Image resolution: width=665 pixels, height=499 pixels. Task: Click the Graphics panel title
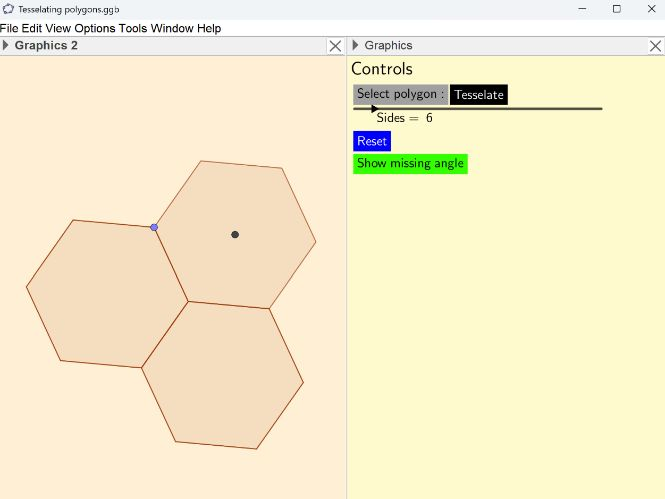[388, 45]
